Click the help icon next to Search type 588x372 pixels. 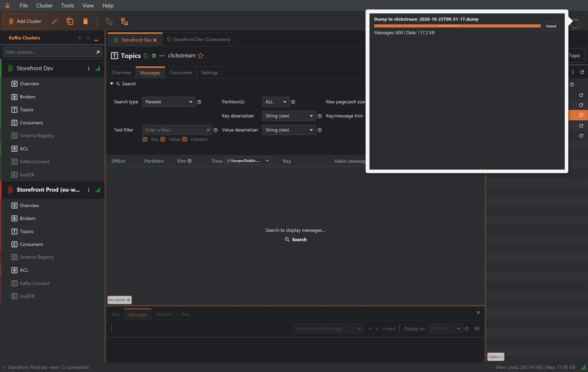[x=199, y=102]
